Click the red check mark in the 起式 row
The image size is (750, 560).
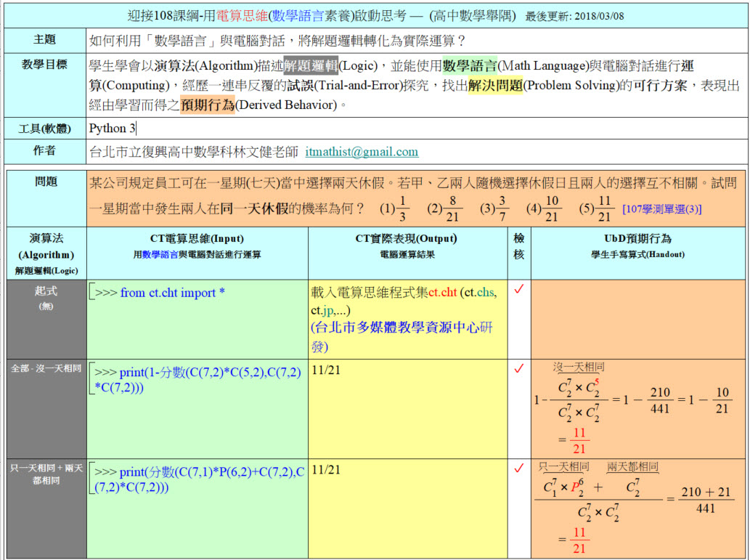pyautogui.click(x=519, y=289)
